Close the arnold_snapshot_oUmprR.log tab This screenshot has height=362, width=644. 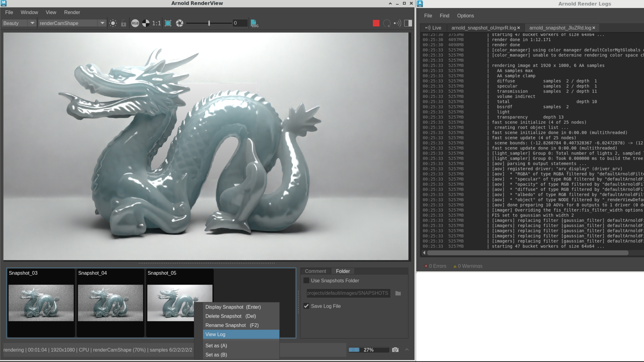(x=519, y=28)
